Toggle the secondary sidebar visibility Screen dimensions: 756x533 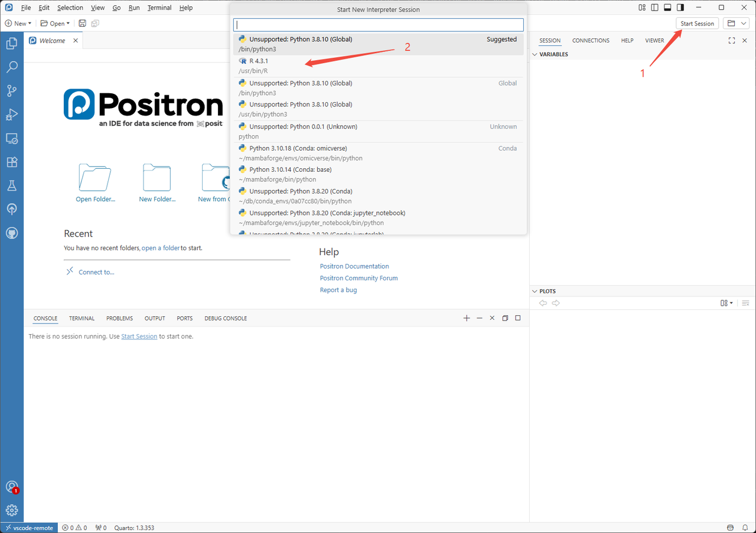point(680,7)
